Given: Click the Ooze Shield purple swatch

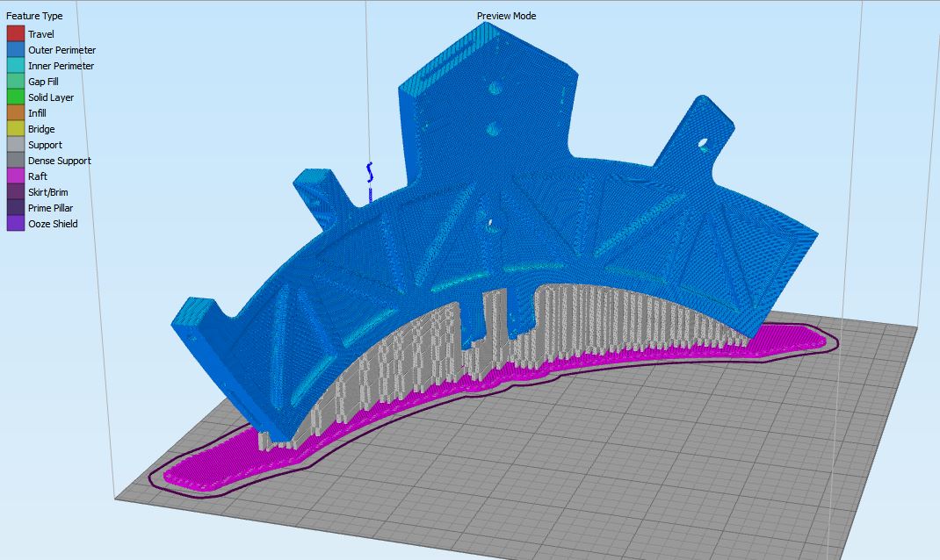Looking at the screenshot, I should click(15, 224).
